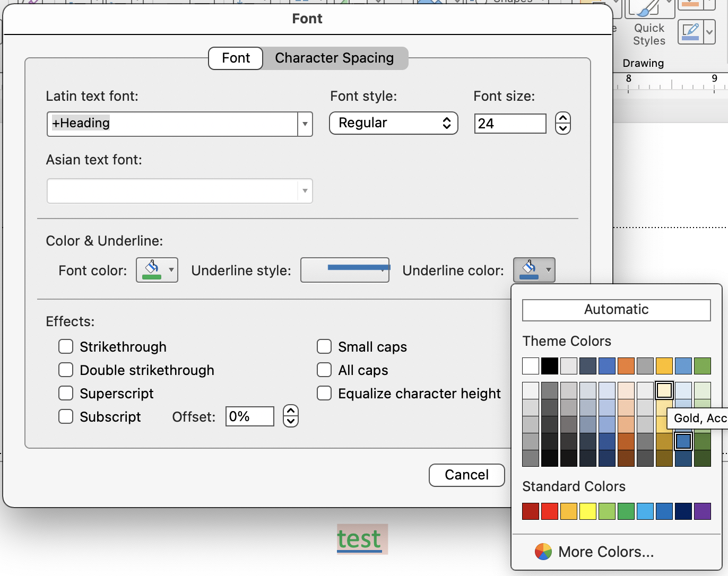728x576 pixels.
Task: Switch to the Character Spacing tab
Action: 334,58
